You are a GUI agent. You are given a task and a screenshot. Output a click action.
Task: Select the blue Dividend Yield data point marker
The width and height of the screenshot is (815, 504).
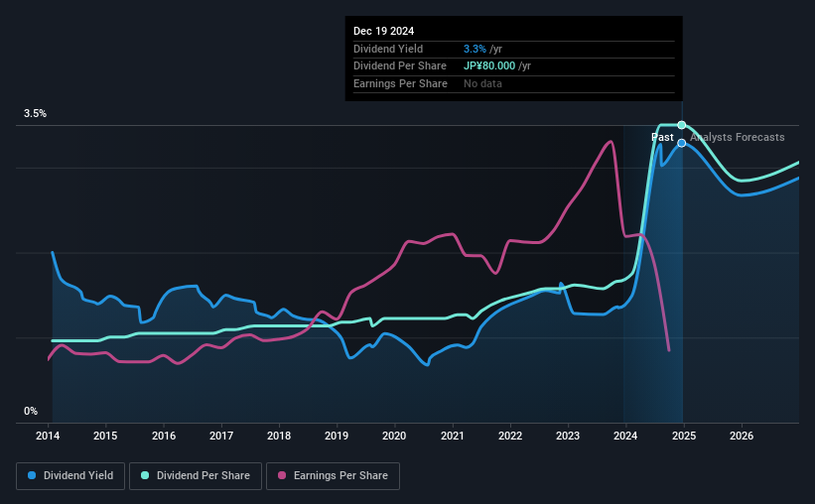(x=682, y=143)
